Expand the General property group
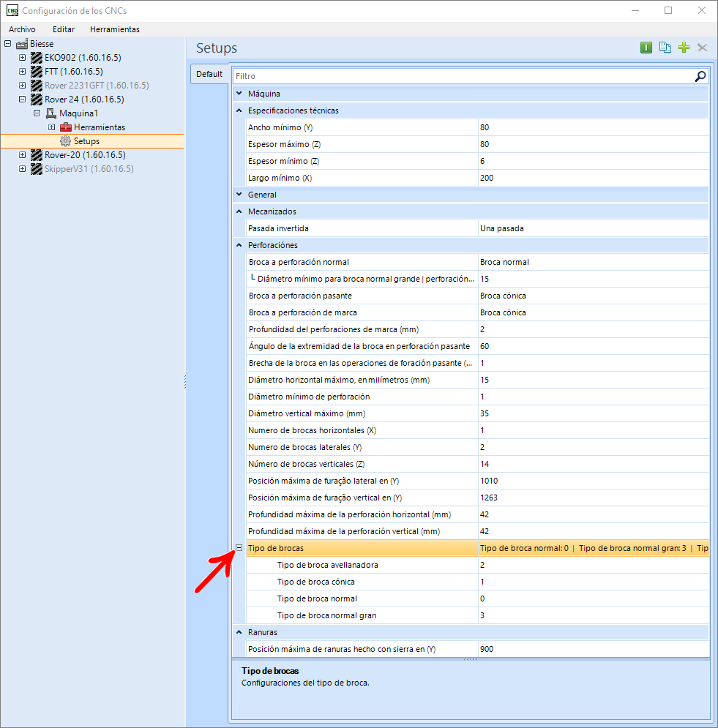Screen dimensions: 718x728 [239, 195]
